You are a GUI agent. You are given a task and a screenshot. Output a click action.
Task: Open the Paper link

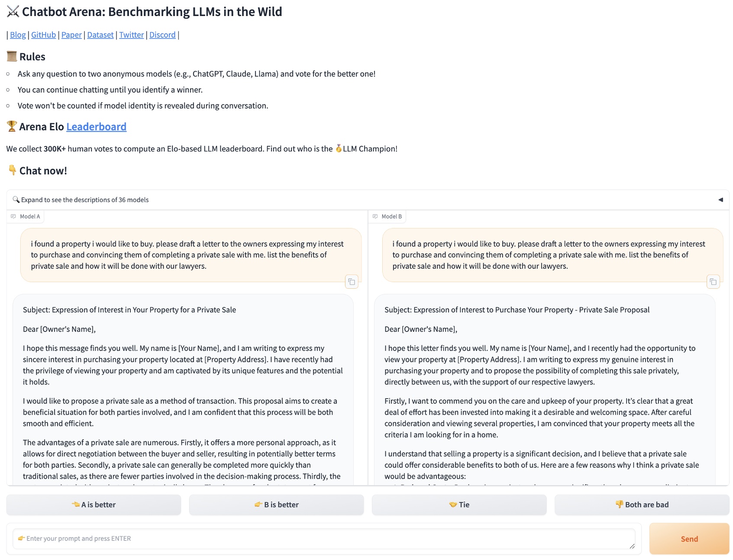point(71,35)
